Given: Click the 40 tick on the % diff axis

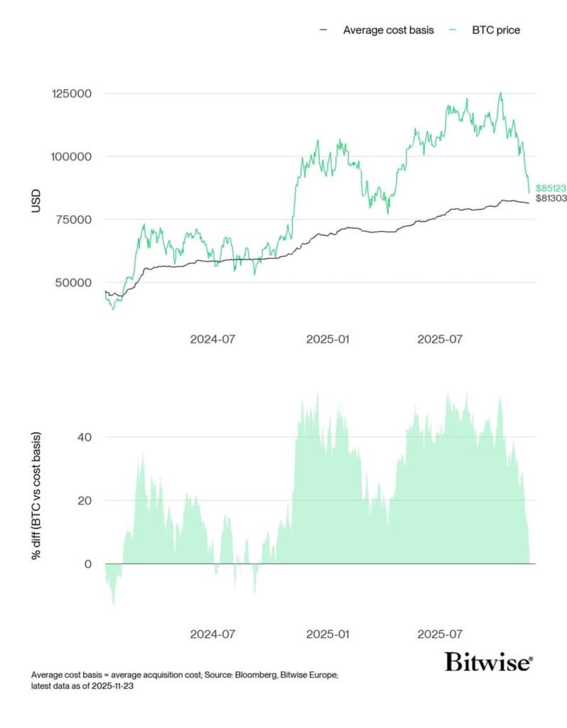Looking at the screenshot, I should pos(85,437).
